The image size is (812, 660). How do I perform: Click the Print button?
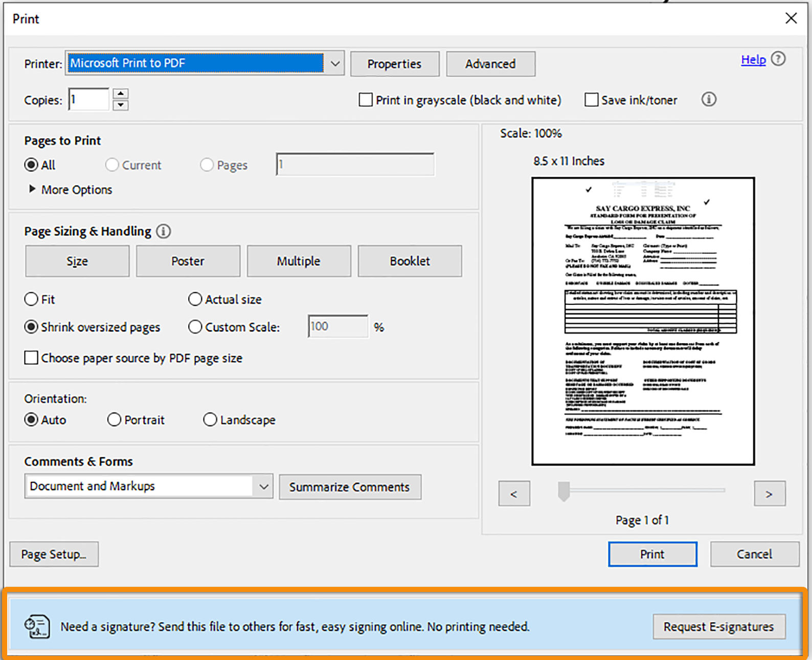[652, 554]
